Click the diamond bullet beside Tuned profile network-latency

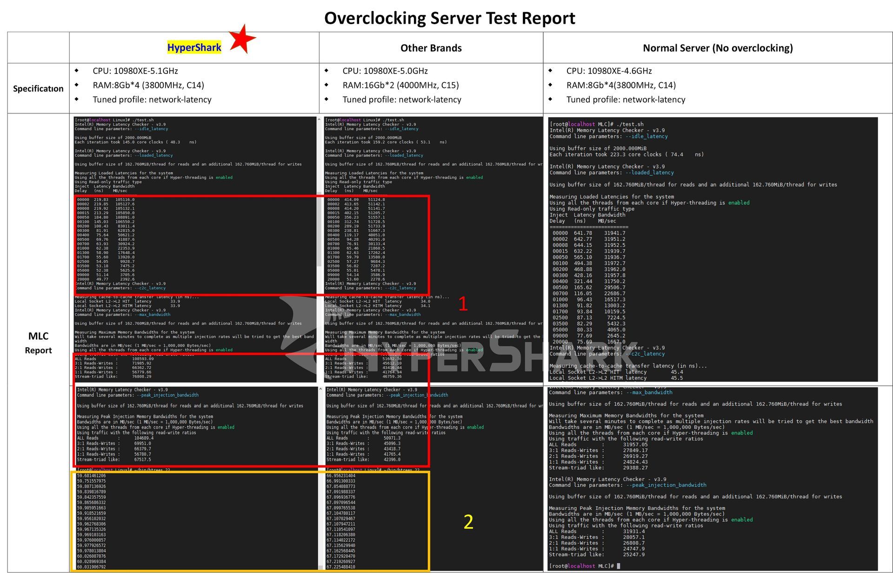77,99
